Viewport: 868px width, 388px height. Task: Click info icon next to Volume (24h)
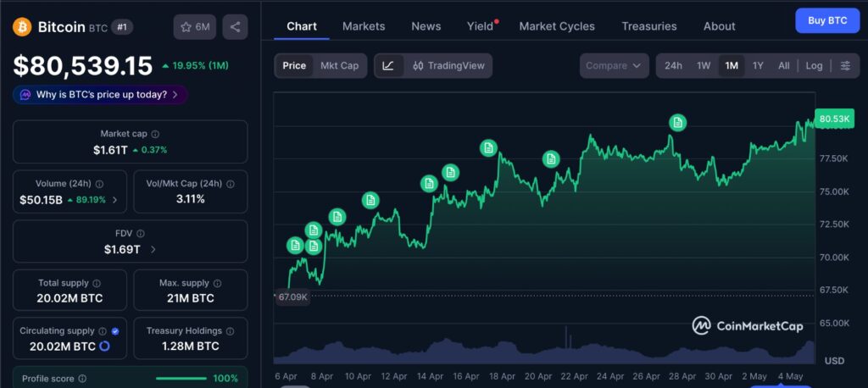click(x=99, y=184)
